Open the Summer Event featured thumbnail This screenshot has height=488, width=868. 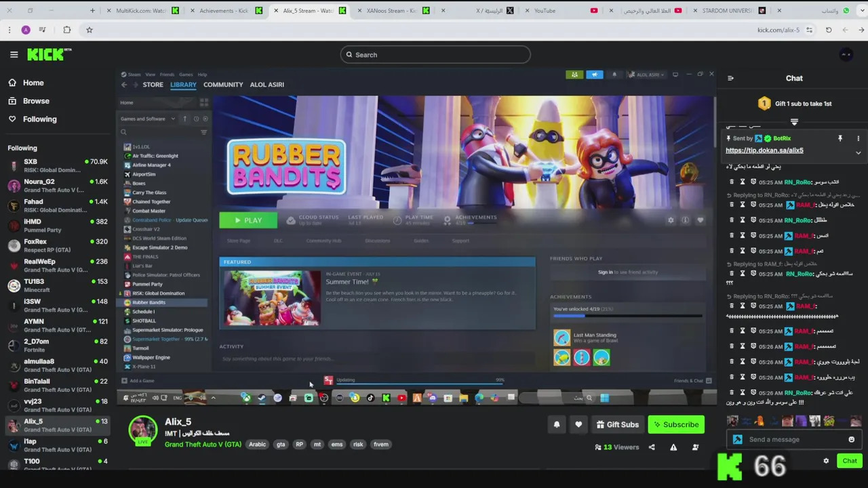tap(273, 298)
